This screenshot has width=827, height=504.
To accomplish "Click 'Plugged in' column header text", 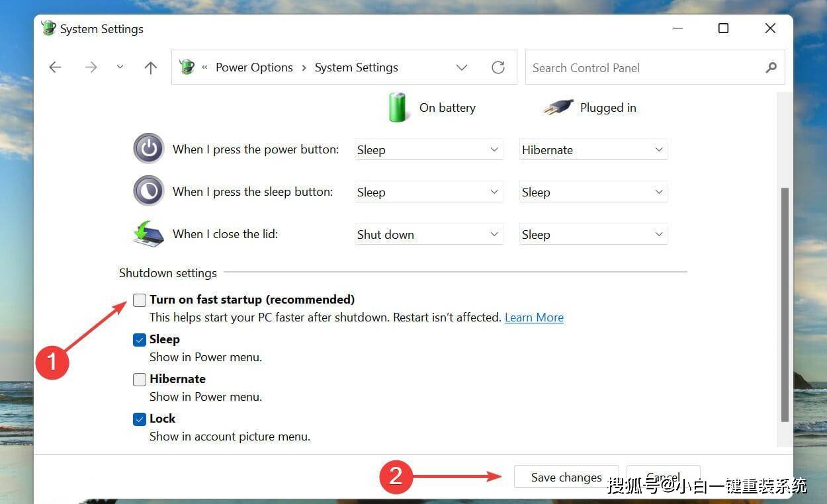I will (608, 108).
